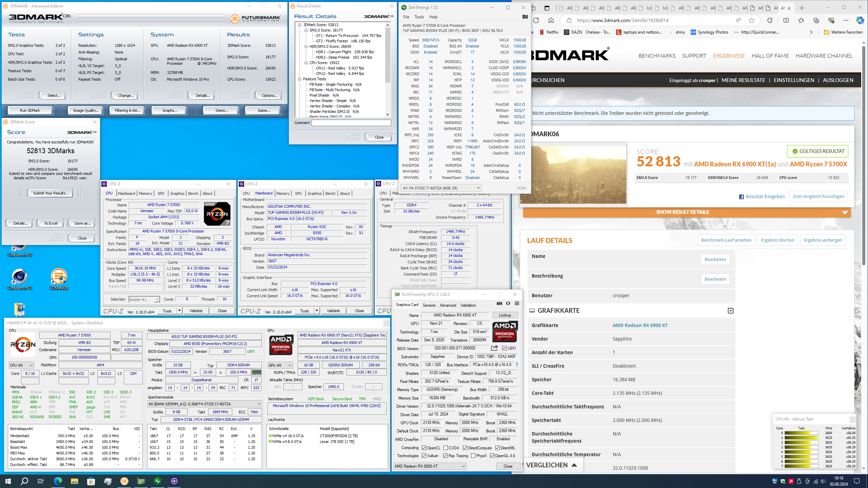The width and height of the screenshot is (868, 488).
Task: Open a new Edge tab with plus
Action: tap(802, 8)
